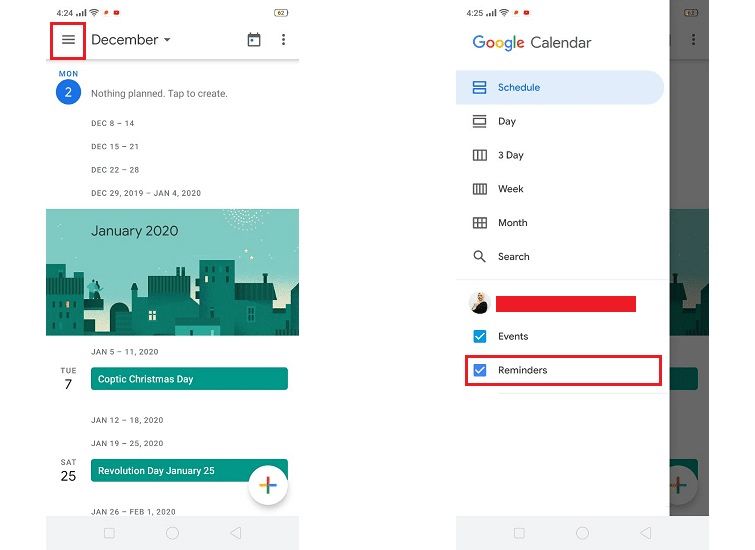This screenshot has height=550, width=755.
Task: Tap dimmed plus button behind drawer
Action: (x=683, y=485)
